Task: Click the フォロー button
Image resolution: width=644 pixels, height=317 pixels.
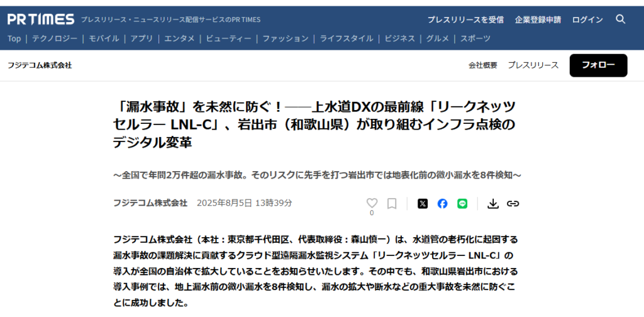Action: (x=599, y=65)
